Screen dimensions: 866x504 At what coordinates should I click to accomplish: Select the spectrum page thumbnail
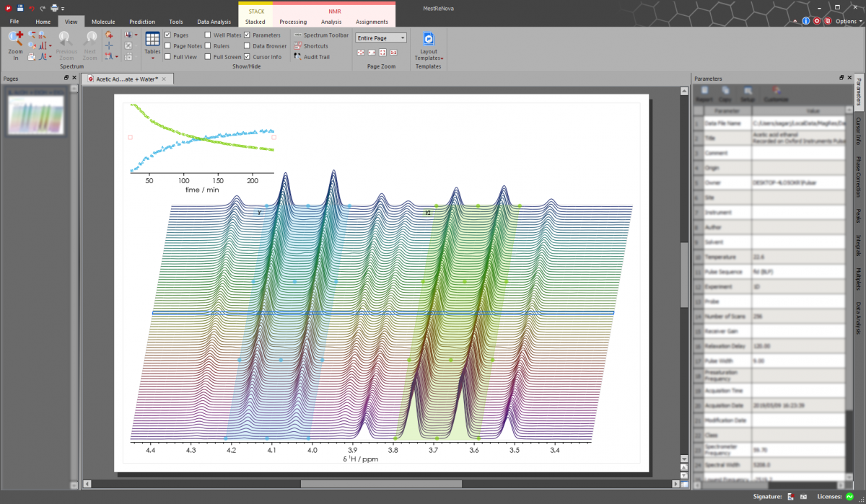35,115
